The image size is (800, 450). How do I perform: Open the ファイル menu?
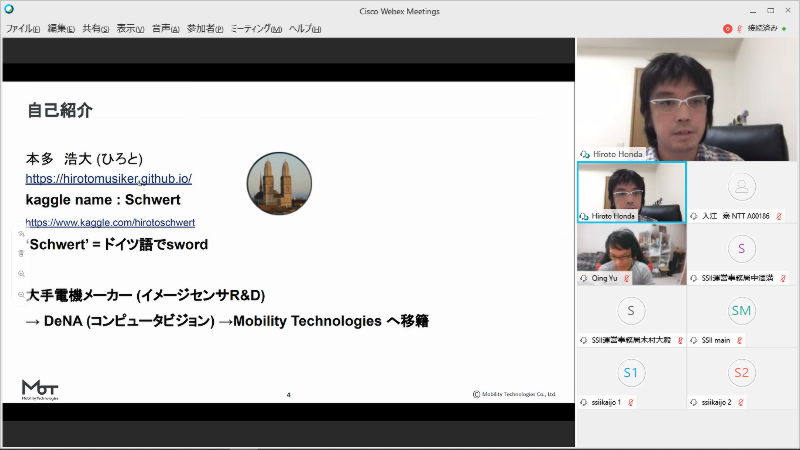tap(23, 29)
